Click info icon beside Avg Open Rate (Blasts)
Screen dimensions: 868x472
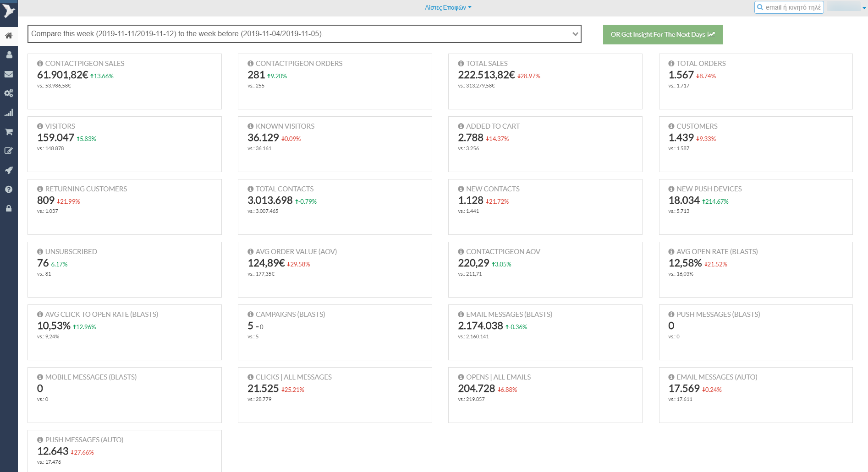[671, 252]
